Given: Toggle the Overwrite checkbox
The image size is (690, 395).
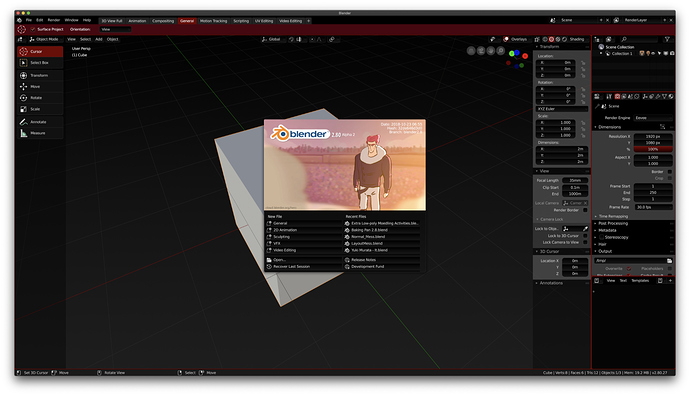Looking at the screenshot, I should point(629,268).
